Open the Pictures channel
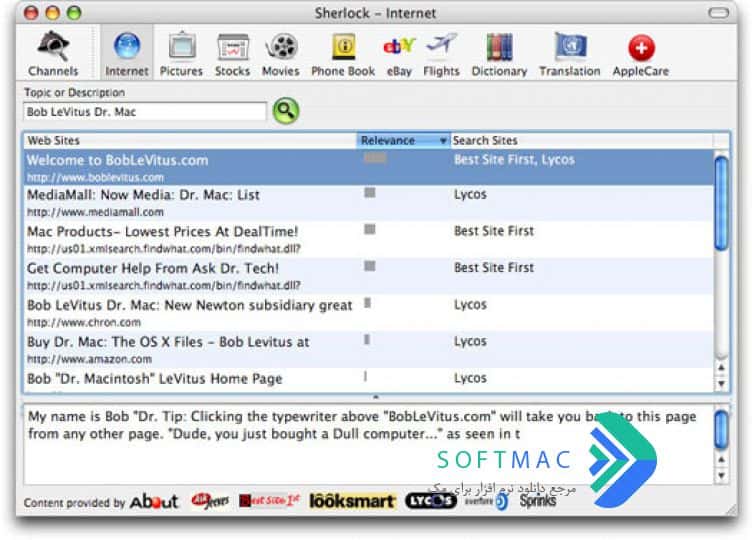 [x=181, y=54]
